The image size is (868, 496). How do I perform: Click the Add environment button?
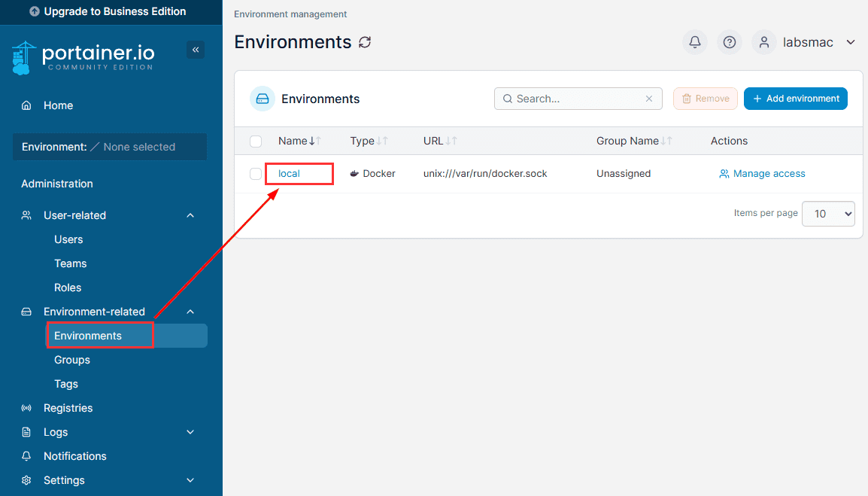point(795,99)
